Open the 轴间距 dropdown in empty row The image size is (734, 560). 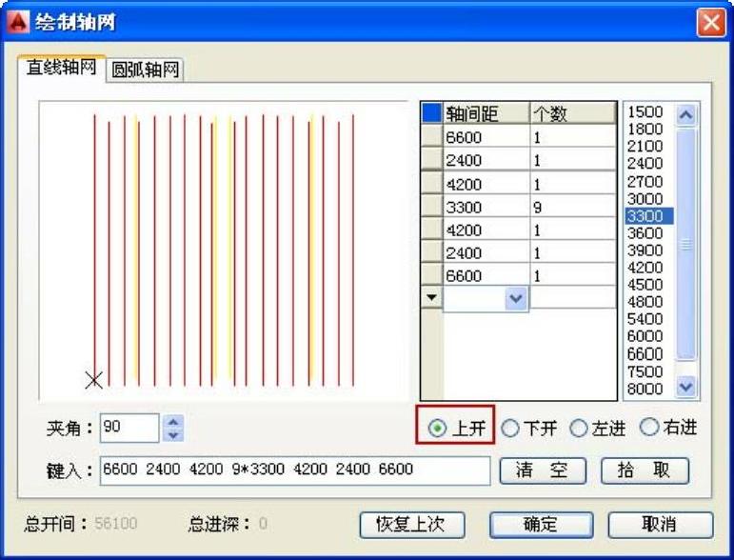tap(516, 298)
